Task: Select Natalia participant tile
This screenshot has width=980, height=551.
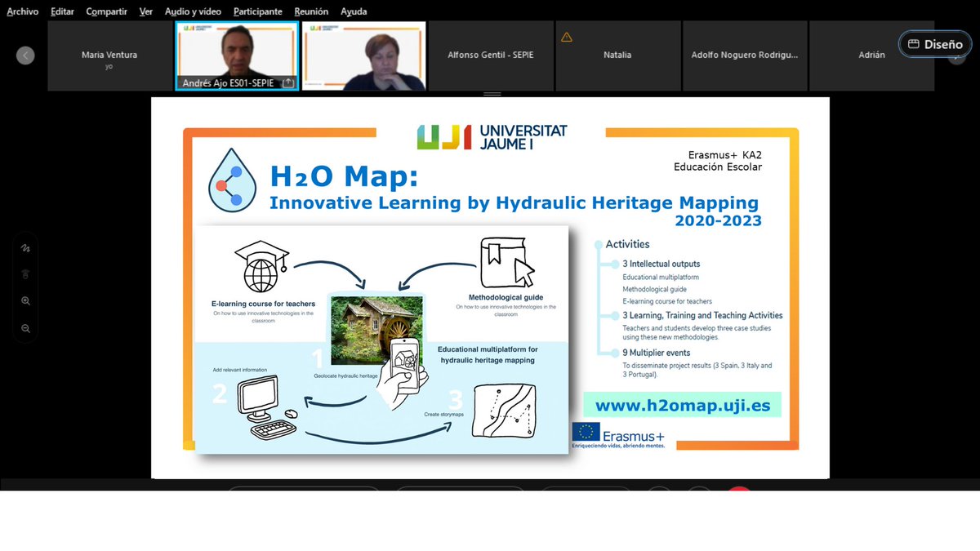Action: tap(617, 56)
